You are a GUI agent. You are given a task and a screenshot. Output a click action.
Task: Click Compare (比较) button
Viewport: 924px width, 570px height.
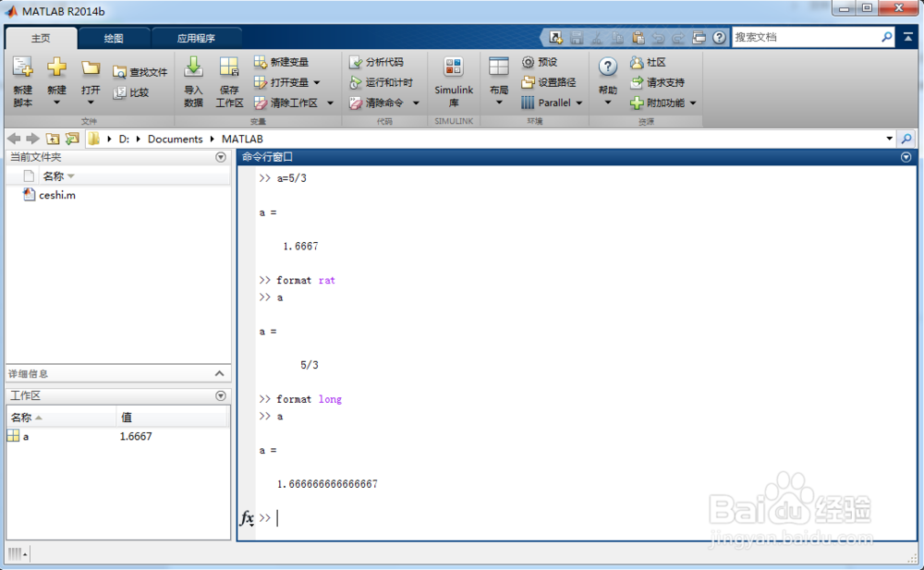coord(131,92)
